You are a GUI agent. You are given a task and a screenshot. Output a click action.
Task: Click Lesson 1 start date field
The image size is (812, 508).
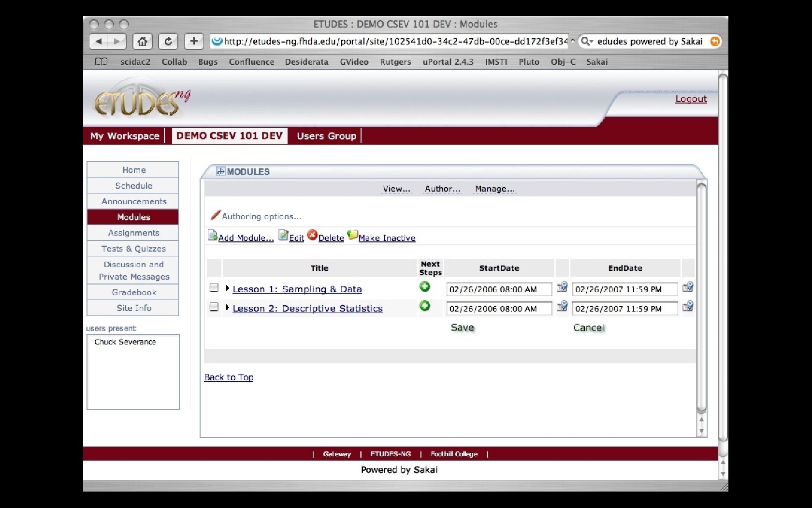tap(499, 289)
